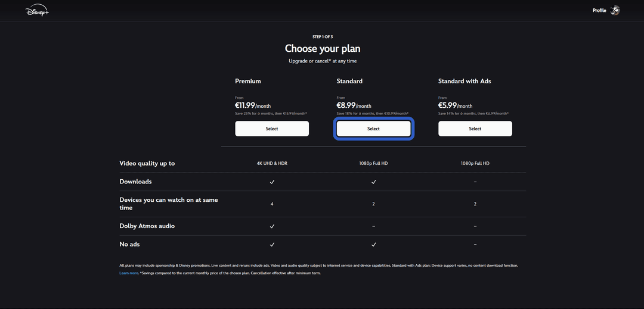
Task: Click the Save 14% for 6 months note
Action: [x=473, y=114]
